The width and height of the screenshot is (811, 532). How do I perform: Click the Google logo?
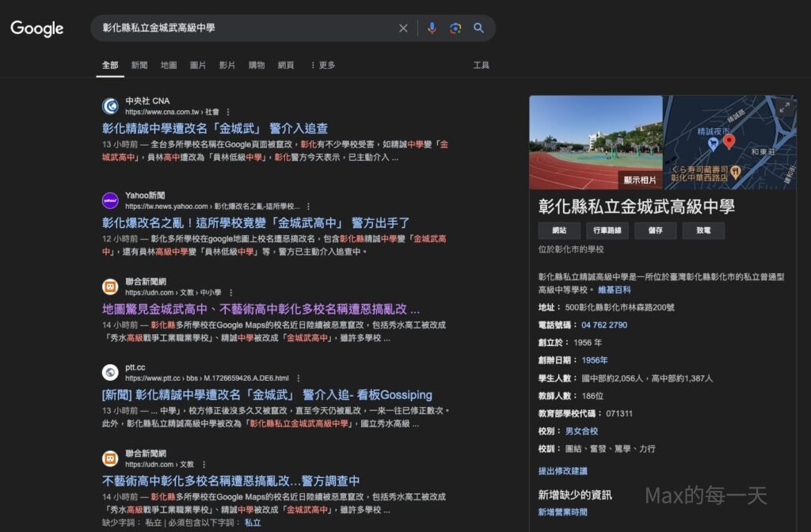point(36,28)
